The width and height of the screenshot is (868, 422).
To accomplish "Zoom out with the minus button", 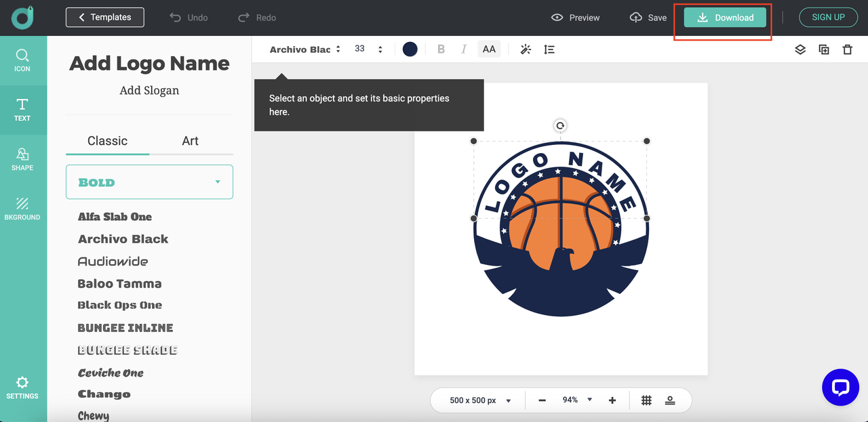I will 542,400.
